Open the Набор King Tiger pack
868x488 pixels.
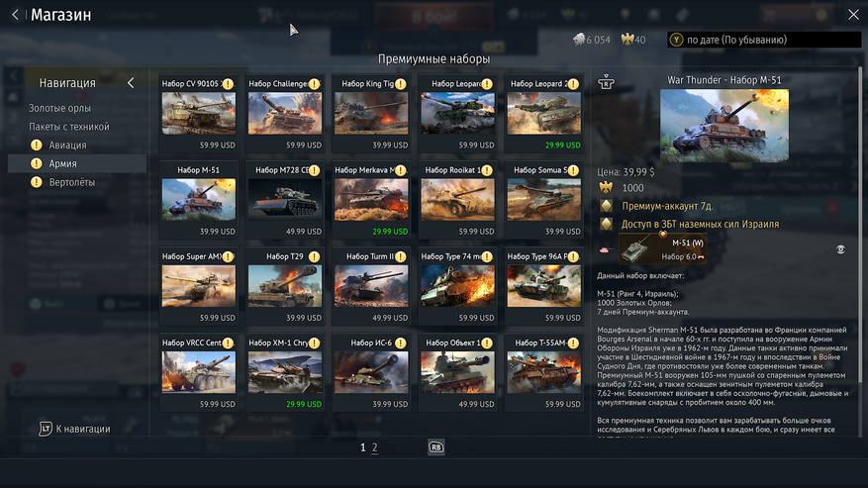[371, 114]
